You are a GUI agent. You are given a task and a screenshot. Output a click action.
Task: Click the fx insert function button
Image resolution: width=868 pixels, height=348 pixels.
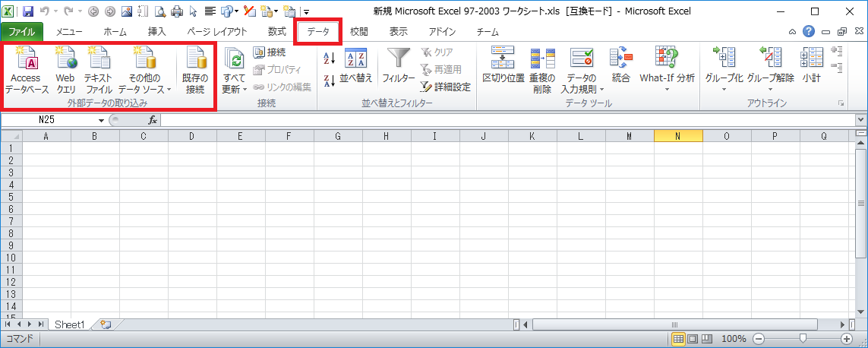click(x=153, y=120)
